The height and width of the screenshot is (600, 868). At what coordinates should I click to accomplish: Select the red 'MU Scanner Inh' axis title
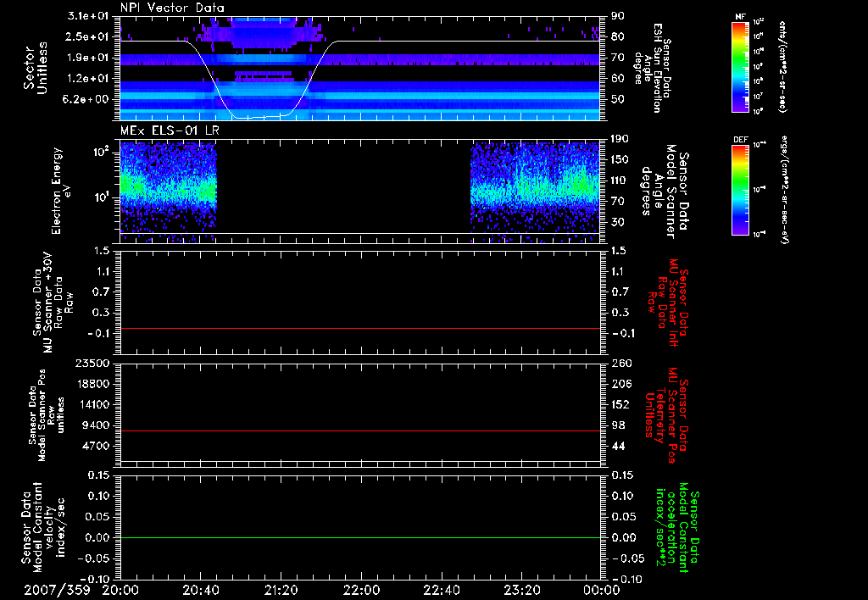coord(670,302)
